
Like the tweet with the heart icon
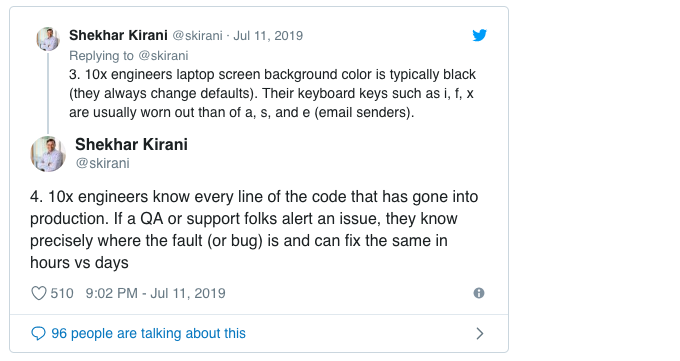coord(39,293)
